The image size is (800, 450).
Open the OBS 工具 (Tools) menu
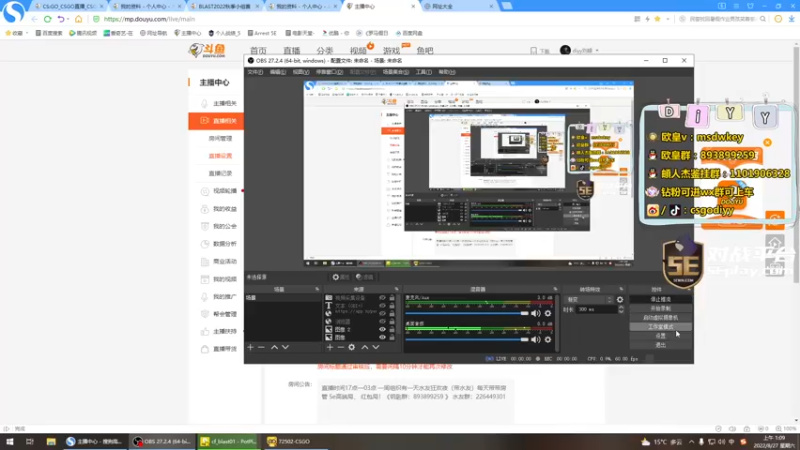pos(423,72)
